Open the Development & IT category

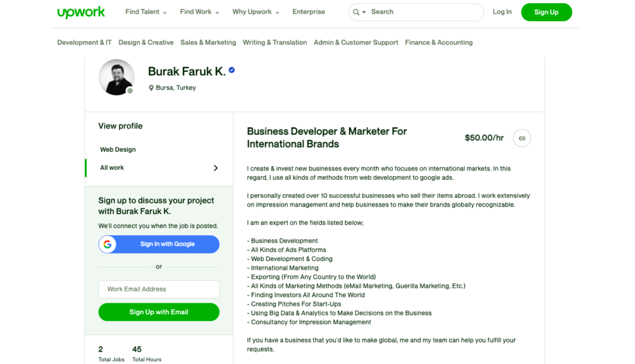[84, 42]
